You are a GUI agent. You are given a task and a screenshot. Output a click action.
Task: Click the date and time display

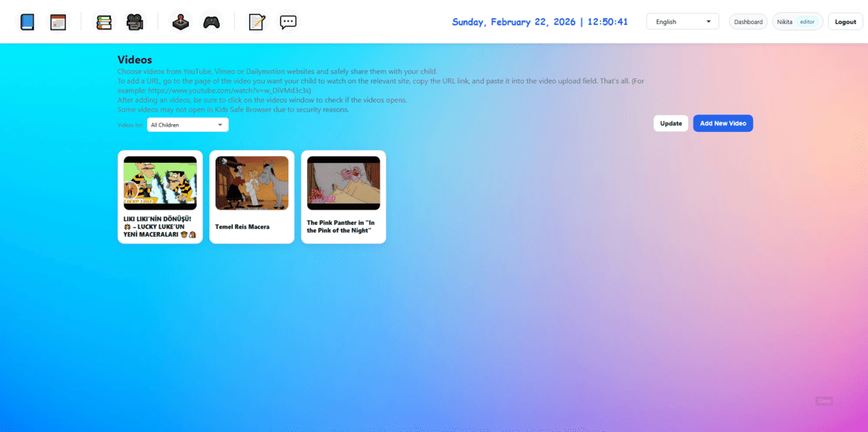[x=540, y=22]
